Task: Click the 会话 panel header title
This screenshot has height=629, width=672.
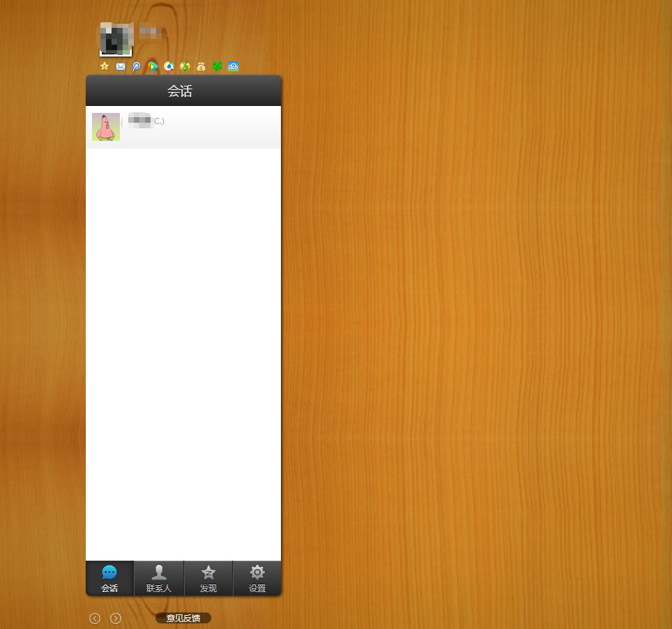Action: click(180, 91)
